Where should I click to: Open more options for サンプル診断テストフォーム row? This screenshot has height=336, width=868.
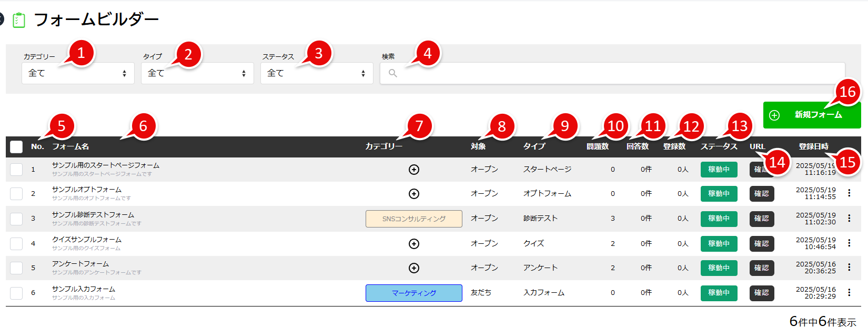click(849, 218)
